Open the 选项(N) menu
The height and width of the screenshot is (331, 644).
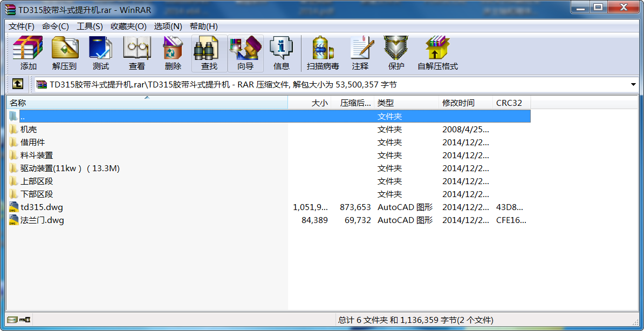pos(168,26)
